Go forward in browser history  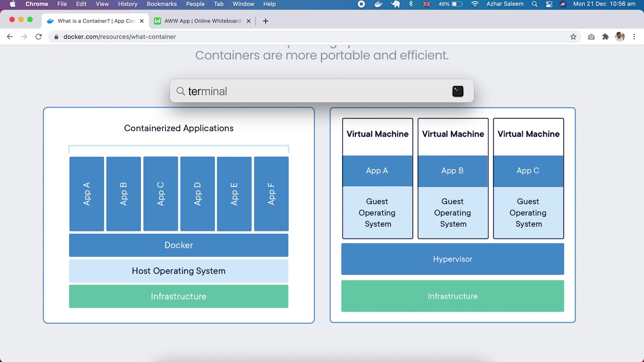point(24,37)
